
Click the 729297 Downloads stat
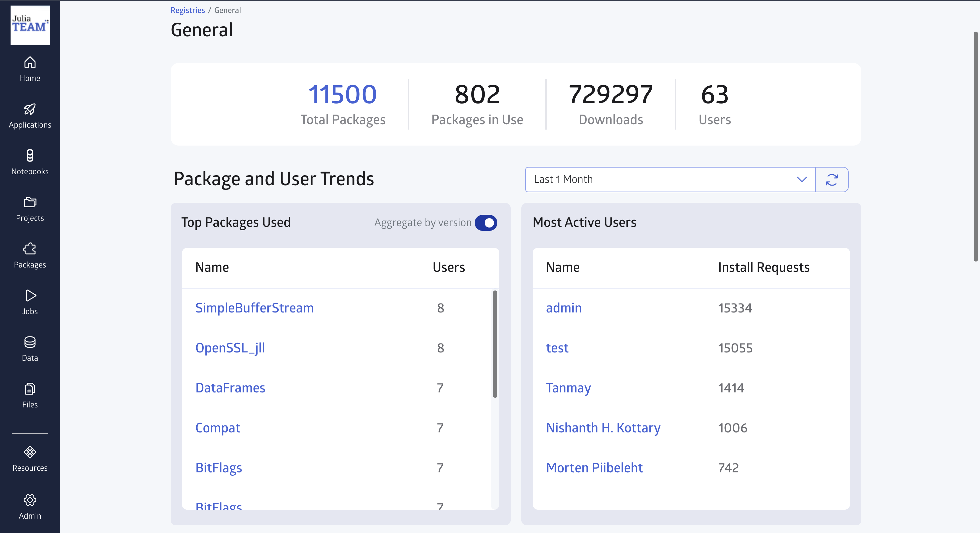point(611,104)
